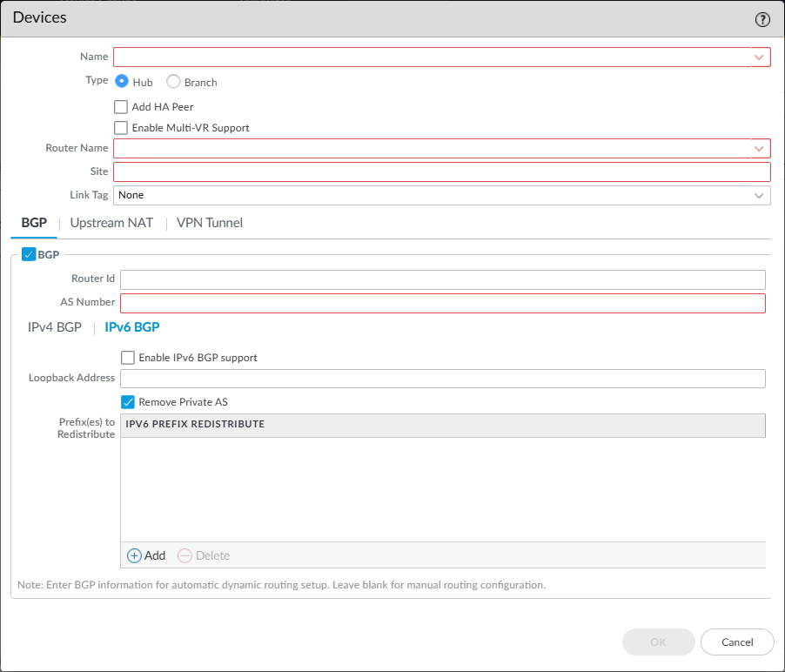The width and height of the screenshot is (785, 672).
Task: Uncheck the BGP section checkbox
Action: 28,255
